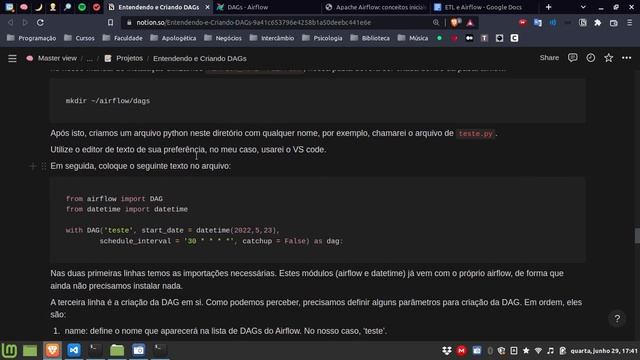
Task: Expand the ellipsis breadcrumb
Action: tap(89, 58)
